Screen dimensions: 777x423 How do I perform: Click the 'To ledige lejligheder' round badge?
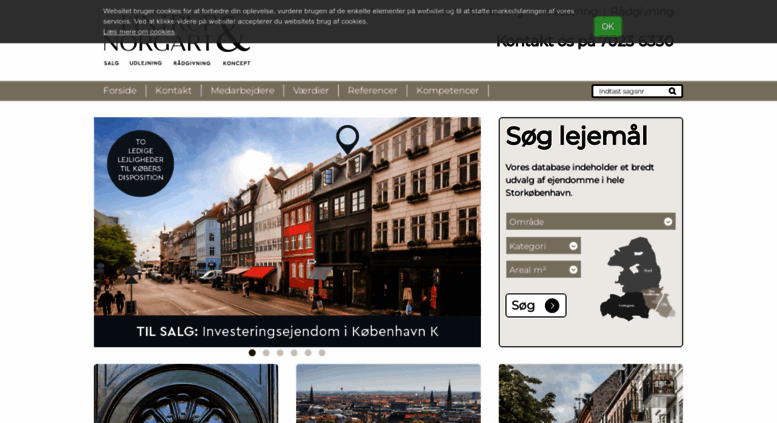pyautogui.click(x=141, y=163)
